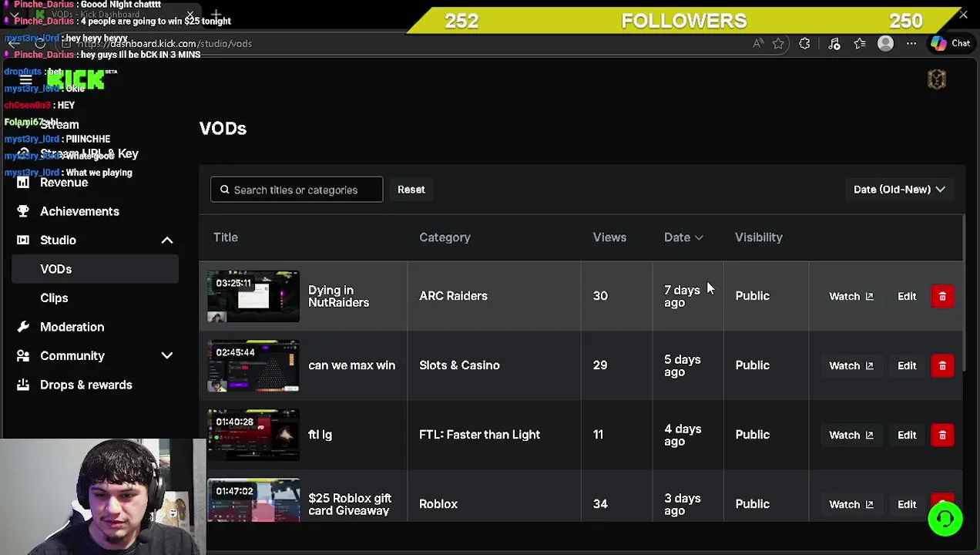
Task: Click the Revenue sidebar icon
Action: pyautogui.click(x=23, y=183)
